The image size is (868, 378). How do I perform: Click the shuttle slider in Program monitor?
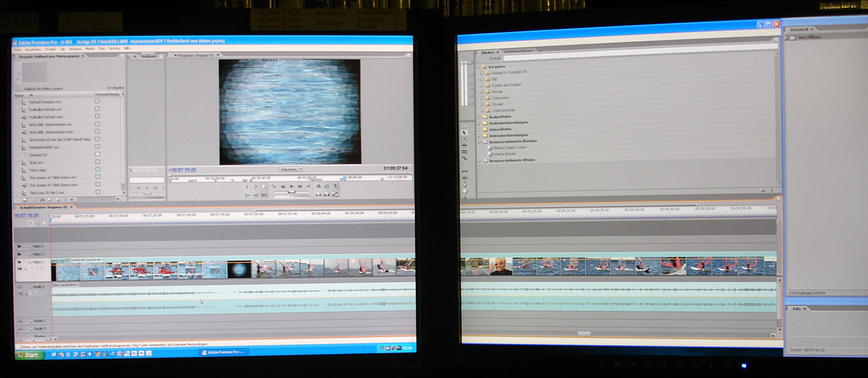point(292,192)
